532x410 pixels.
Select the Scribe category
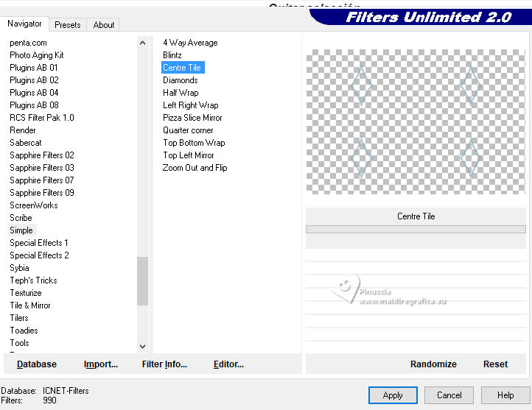coord(21,218)
